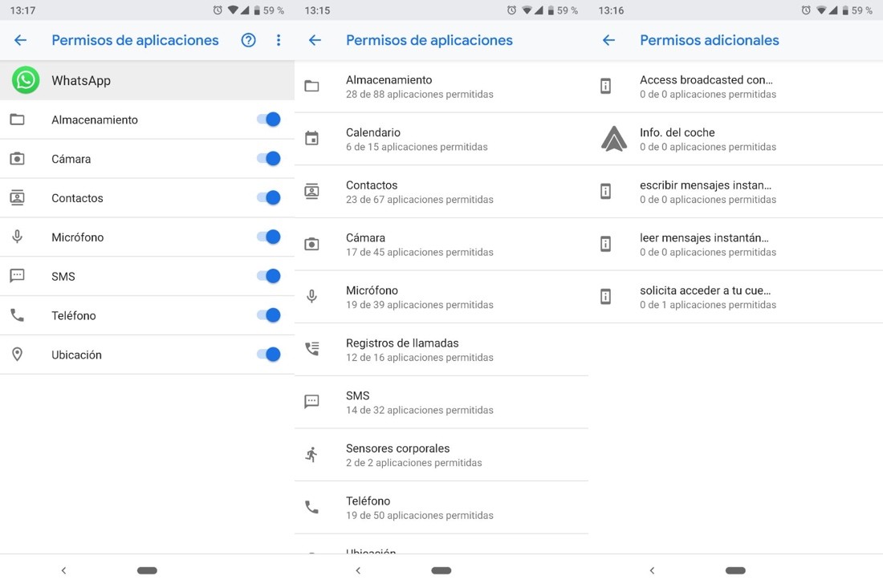
Task: Open escribir mensajes instan… permission
Action: coord(735,192)
